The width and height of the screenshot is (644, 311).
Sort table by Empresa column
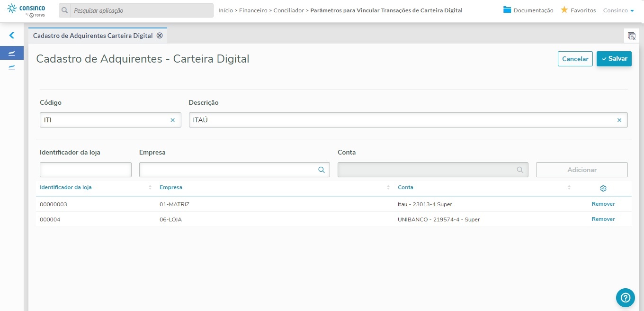(388, 188)
